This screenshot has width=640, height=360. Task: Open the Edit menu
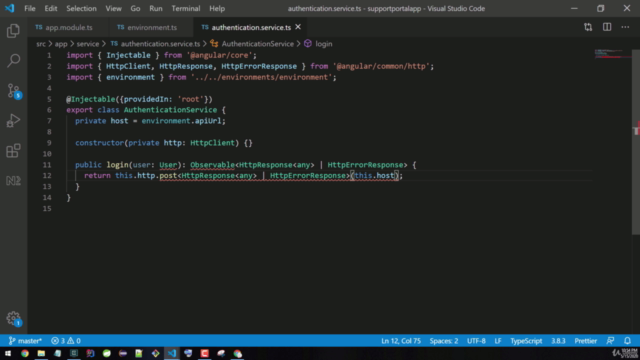point(51,8)
